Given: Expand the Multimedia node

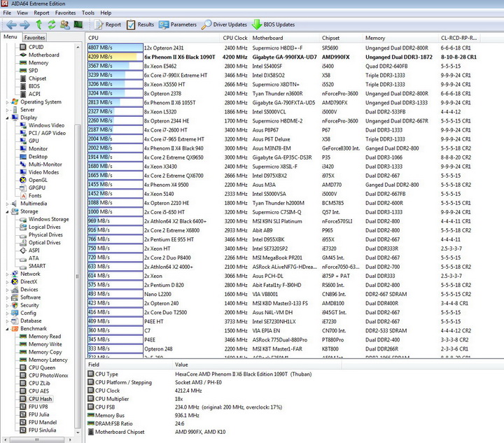Looking at the screenshot, I should tap(7, 204).
